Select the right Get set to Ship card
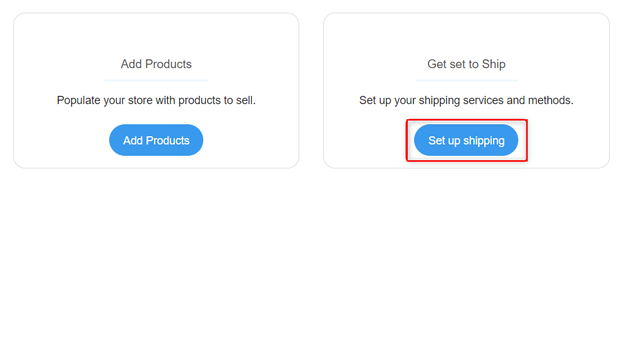 pos(466,90)
